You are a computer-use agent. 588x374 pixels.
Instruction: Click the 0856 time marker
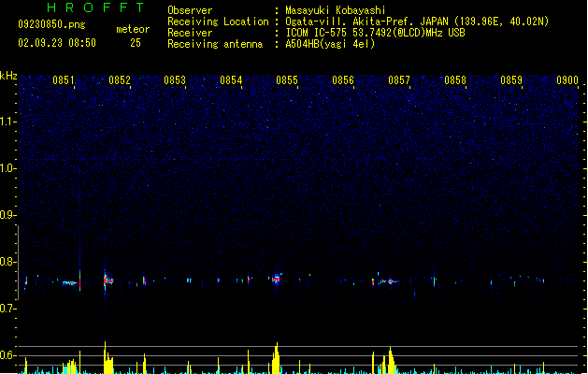pyautogui.click(x=343, y=80)
